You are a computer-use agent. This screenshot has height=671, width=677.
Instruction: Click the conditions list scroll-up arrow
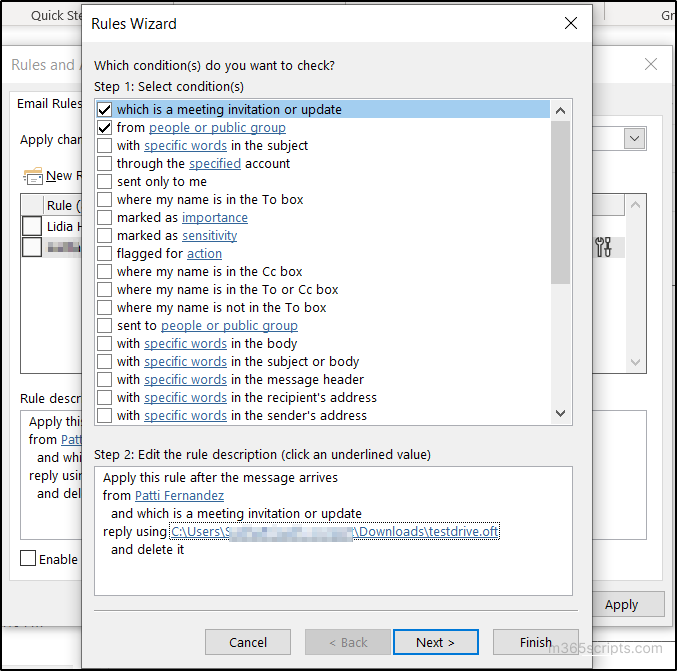[560, 111]
